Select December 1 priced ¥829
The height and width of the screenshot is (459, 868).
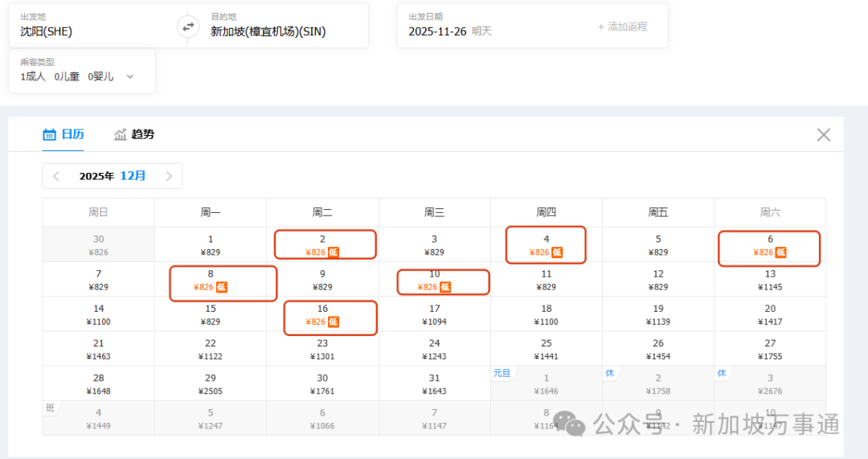211,244
